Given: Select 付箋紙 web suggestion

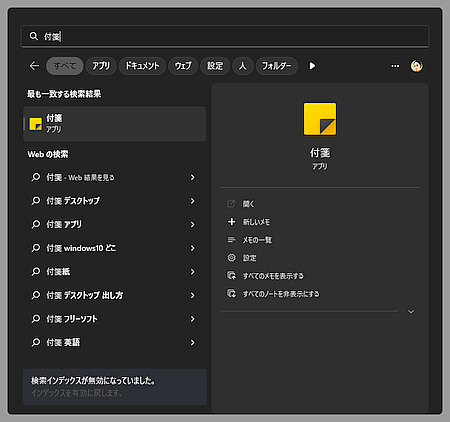Looking at the screenshot, I should [x=113, y=272].
